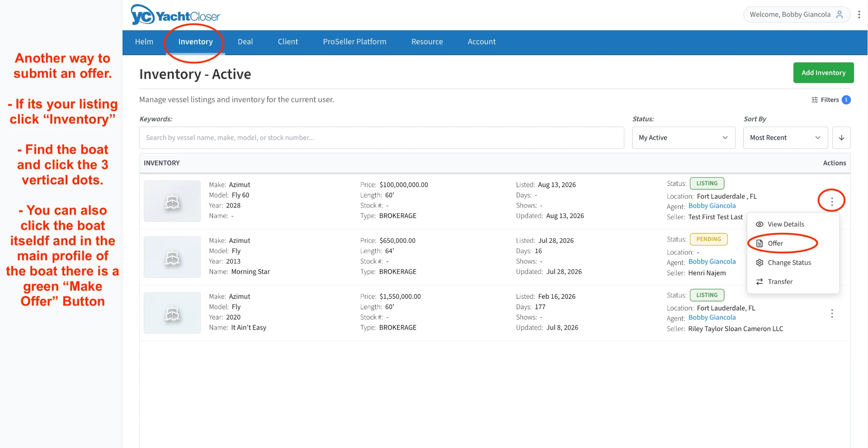Click the Transfer arrows icon
The image size is (868, 448).
(x=759, y=282)
